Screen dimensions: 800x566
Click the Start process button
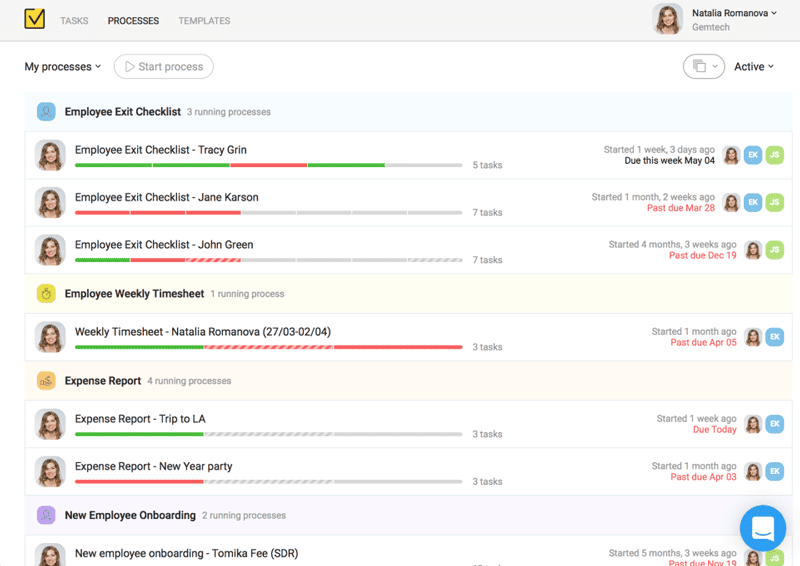tap(163, 67)
